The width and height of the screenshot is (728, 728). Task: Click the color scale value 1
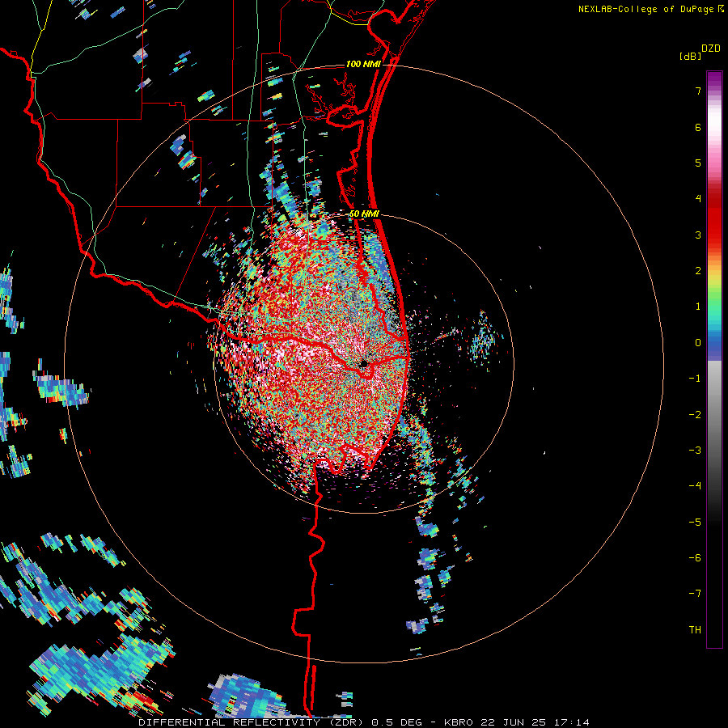tap(698, 307)
